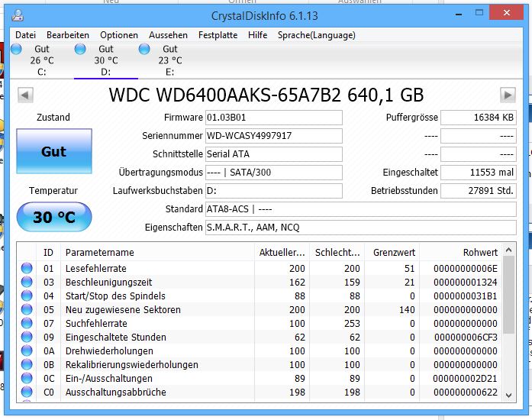This screenshot has width=532, height=420.
Task: Open the Festplatte menu
Action: click(x=218, y=35)
